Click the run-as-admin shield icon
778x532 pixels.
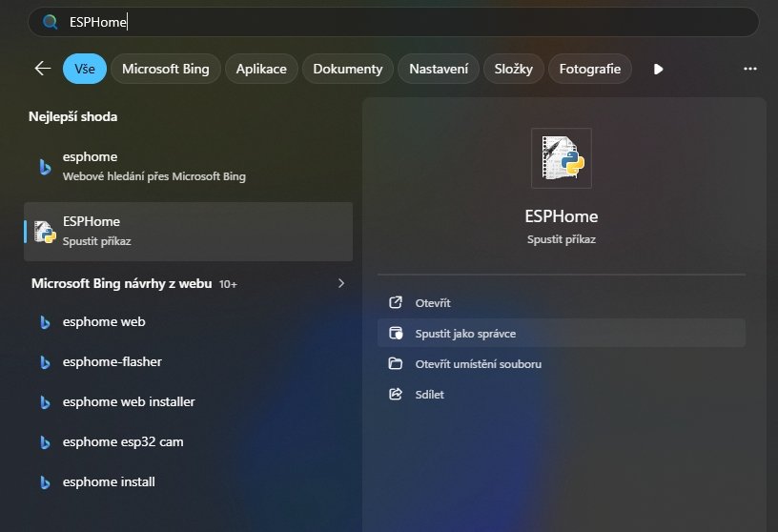tap(396, 333)
